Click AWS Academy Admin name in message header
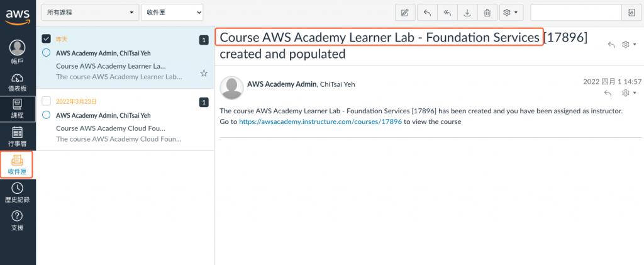The width and height of the screenshot is (644, 265). [x=282, y=84]
